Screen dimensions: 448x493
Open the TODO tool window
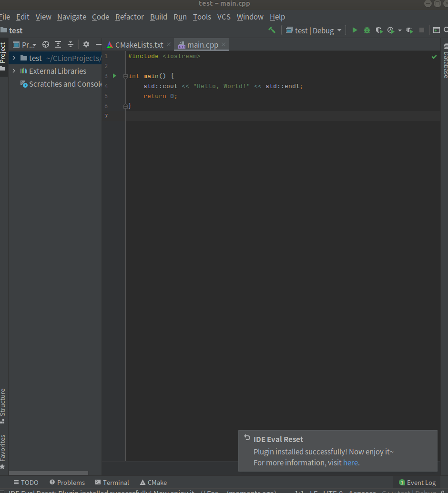pos(26,483)
